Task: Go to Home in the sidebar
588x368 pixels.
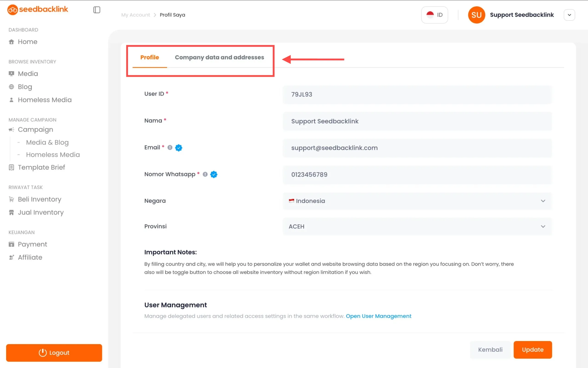Action: pos(28,42)
